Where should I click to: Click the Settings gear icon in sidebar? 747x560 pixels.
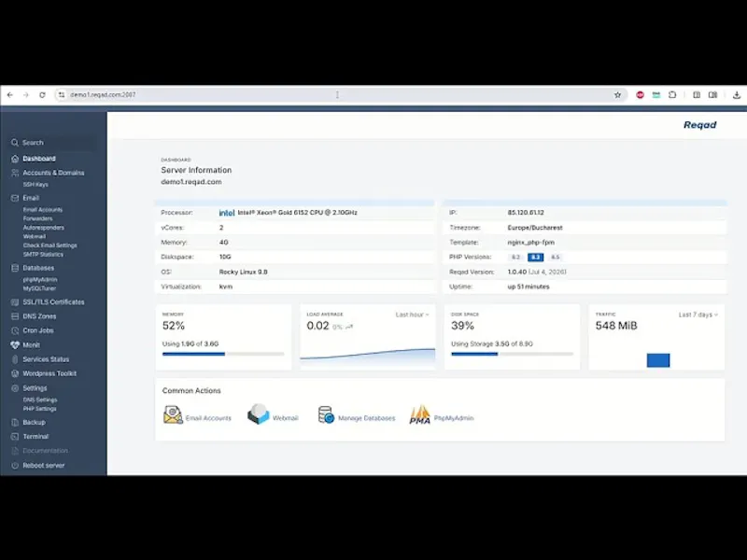tap(15, 388)
